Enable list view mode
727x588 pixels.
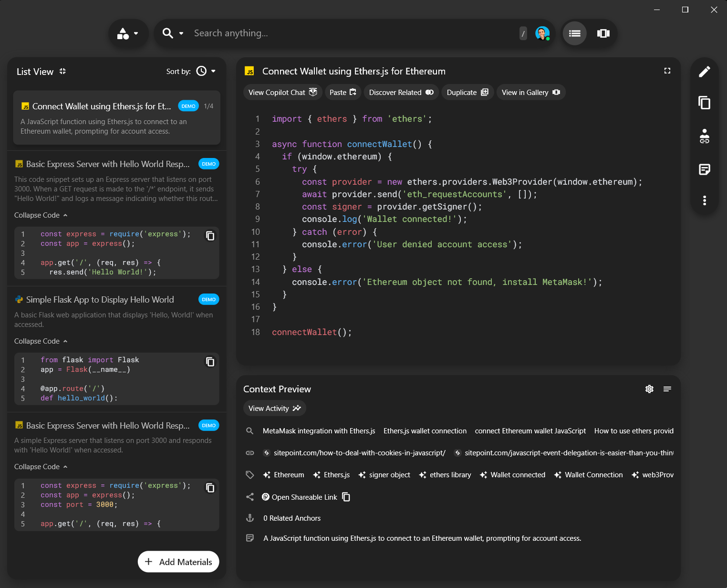click(x=574, y=33)
